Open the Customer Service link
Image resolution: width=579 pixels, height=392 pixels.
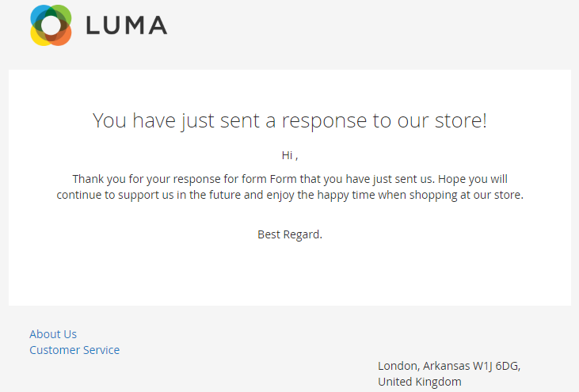[x=74, y=350]
